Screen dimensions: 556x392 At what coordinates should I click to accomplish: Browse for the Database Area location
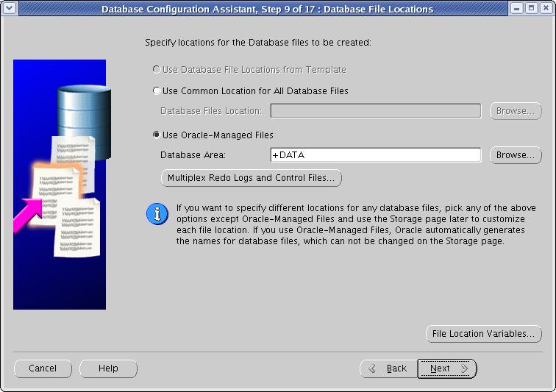coord(516,155)
